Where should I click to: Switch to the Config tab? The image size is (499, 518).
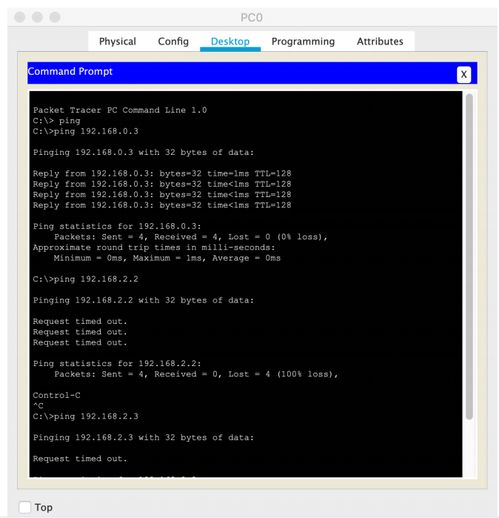173,41
